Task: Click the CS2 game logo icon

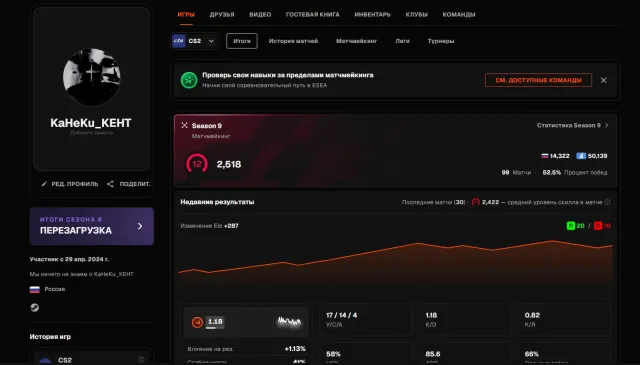Action: click(x=179, y=41)
